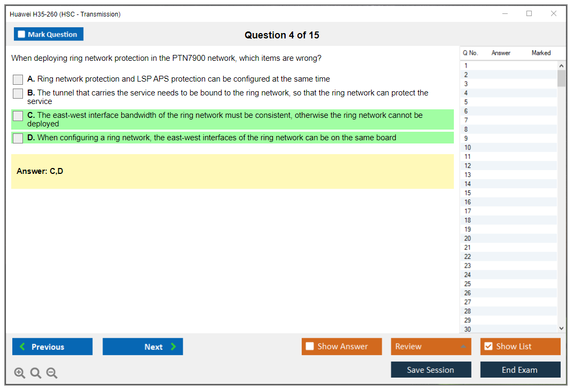Click the End Exam button
This screenshot has height=392, width=574.
(520, 370)
